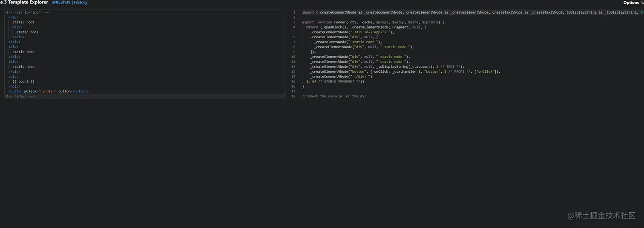The image size is (644, 228).
Task: Click the _toDisplayString(_ctx.count) output line
Action: [387, 67]
